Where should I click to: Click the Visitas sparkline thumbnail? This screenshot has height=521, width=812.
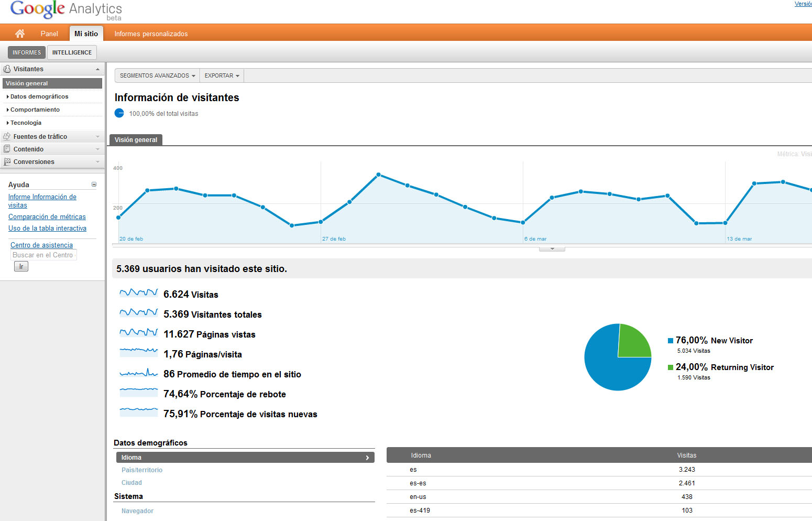coord(138,293)
